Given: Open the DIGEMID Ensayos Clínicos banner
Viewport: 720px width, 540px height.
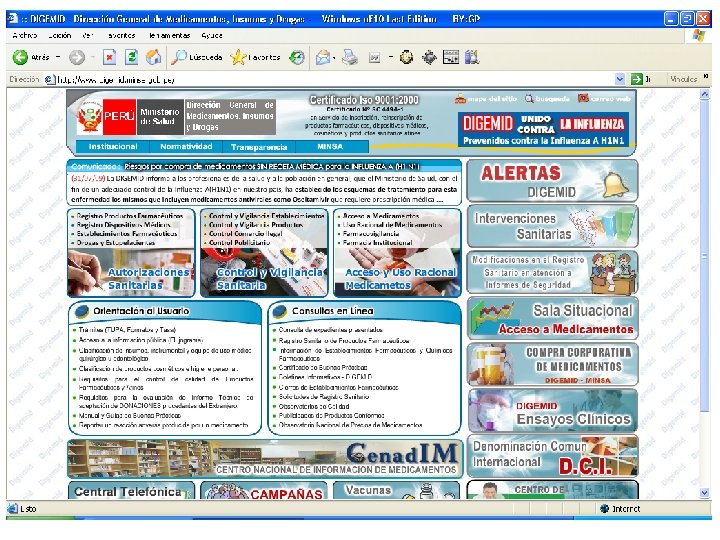Looking at the screenshot, I should coord(552,411).
